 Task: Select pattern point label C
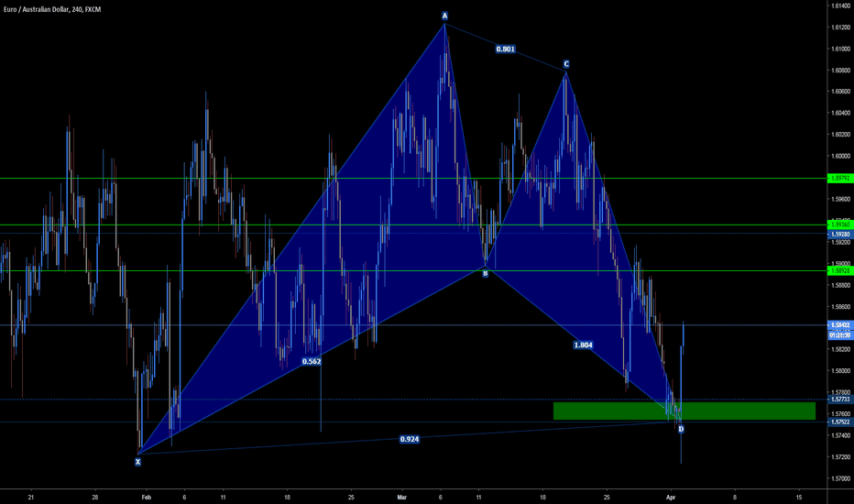click(566, 64)
